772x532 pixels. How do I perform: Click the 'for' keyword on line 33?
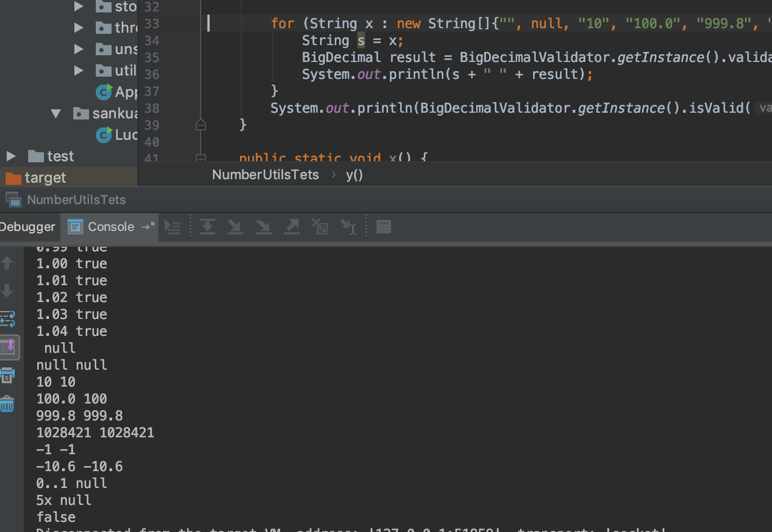282,24
